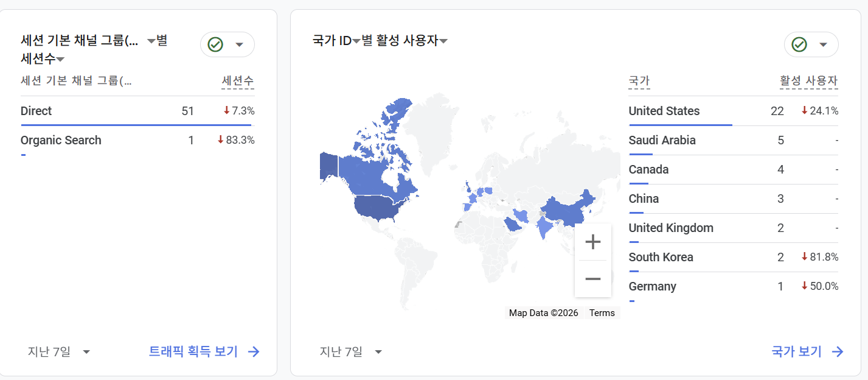Click arrow icon beside 국가 보기
The height and width of the screenshot is (380, 868).
(838, 351)
